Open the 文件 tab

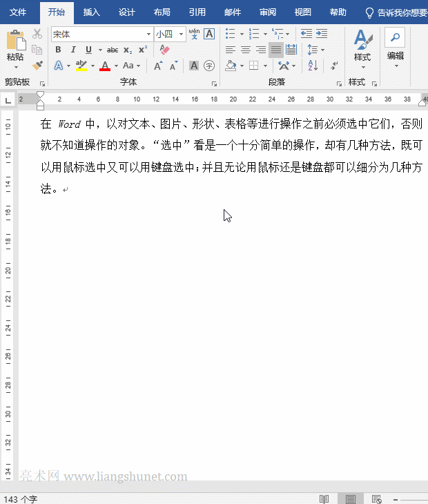18,12
